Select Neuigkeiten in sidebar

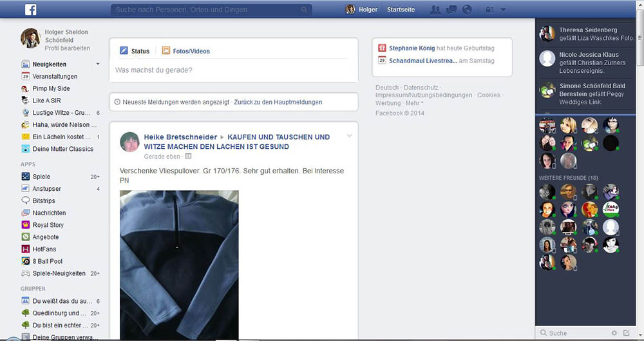coord(50,64)
